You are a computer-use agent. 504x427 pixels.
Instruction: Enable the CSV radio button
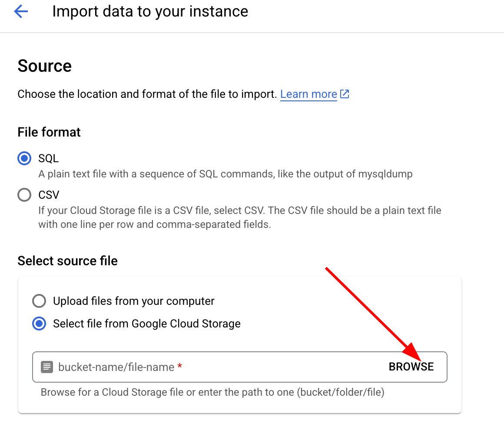coord(24,195)
